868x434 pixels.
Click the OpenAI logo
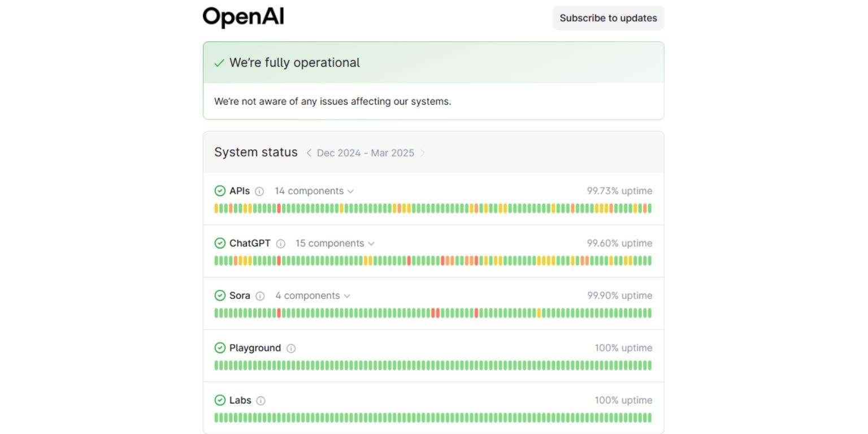tap(243, 18)
